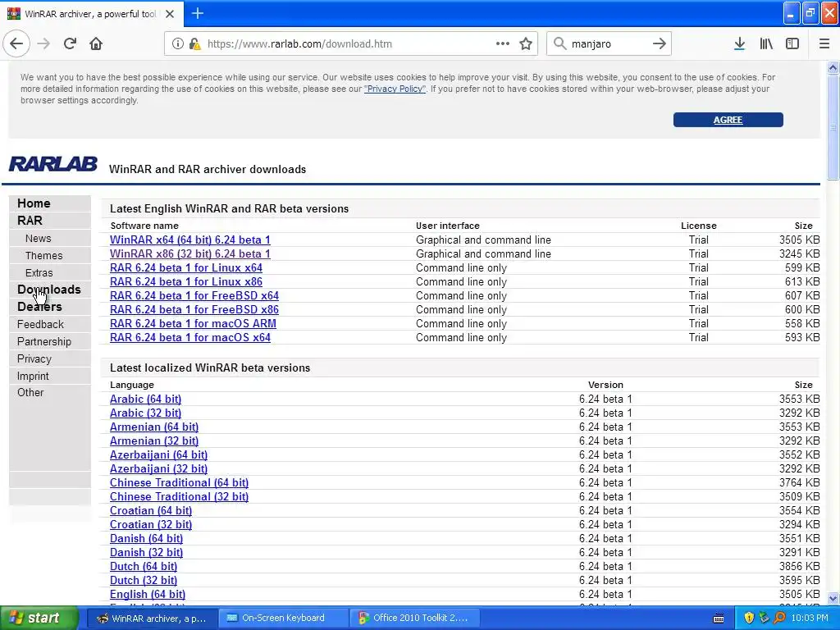Bookmark this page with the star icon
840x630 pixels.
526,44
